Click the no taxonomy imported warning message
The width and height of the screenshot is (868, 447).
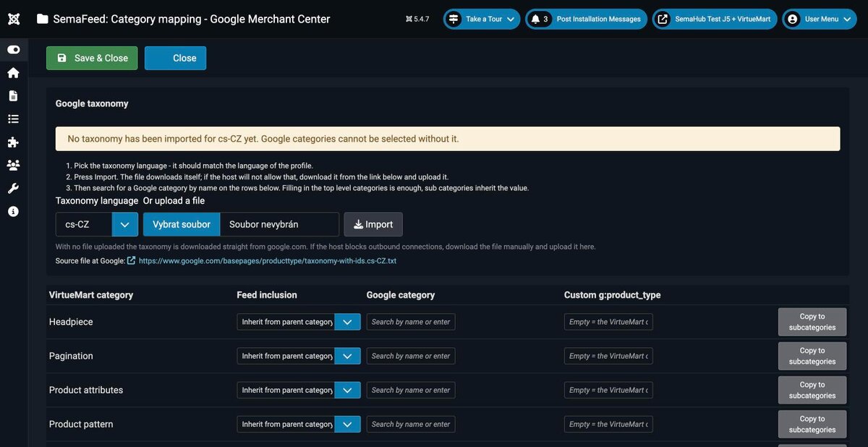pyautogui.click(x=448, y=139)
